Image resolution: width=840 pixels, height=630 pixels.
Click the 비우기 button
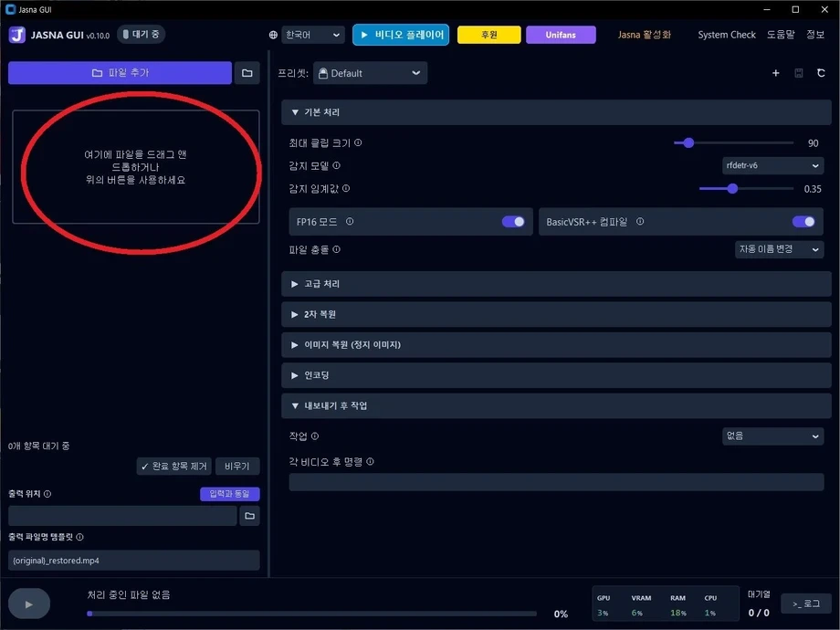(237, 467)
